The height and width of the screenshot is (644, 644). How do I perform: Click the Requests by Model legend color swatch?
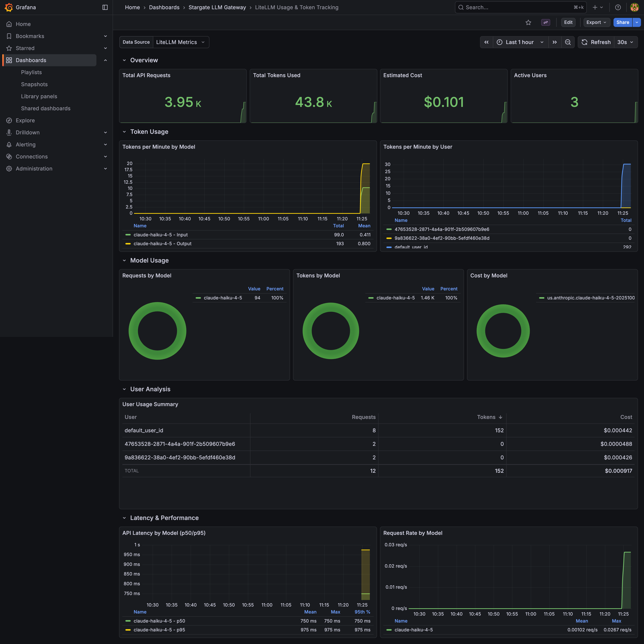198,298
